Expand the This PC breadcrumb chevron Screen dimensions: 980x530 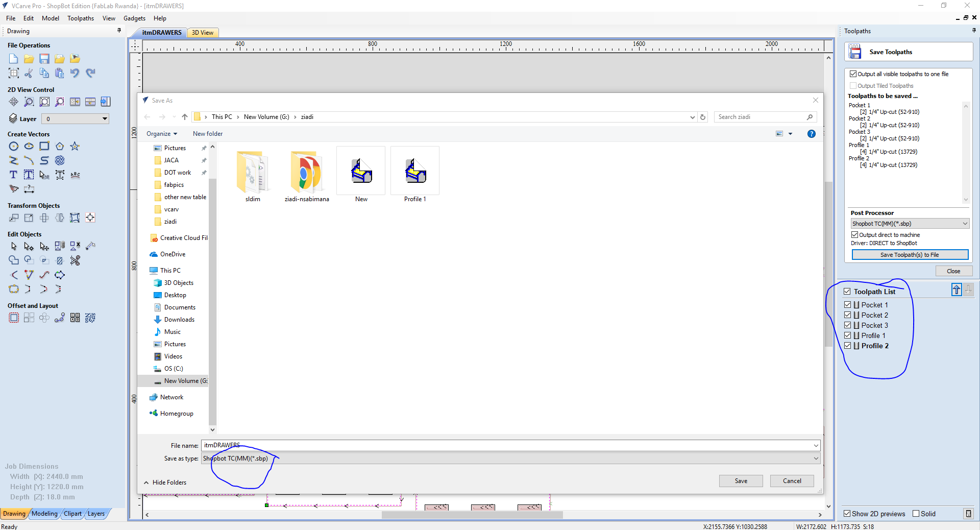[x=238, y=117]
